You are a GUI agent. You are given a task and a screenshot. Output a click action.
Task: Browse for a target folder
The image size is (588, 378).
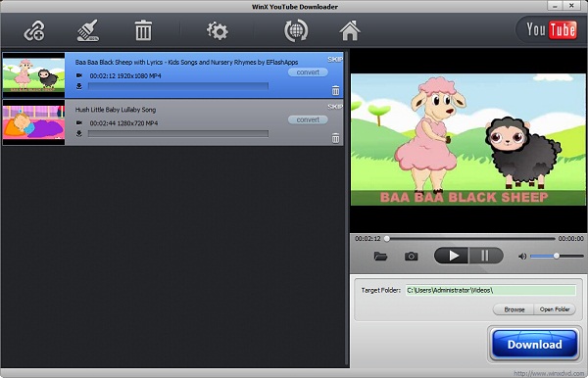514,309
